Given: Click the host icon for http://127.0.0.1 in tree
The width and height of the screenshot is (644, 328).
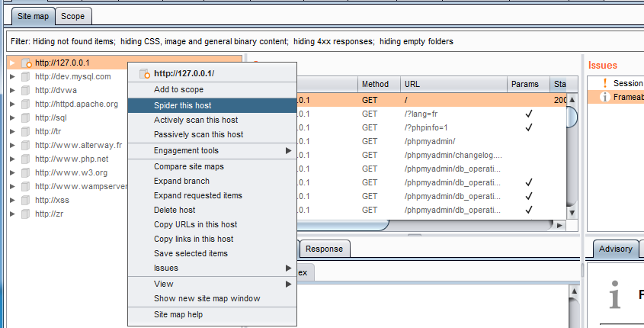Looking at the screenshot, I should click(26, 63).
